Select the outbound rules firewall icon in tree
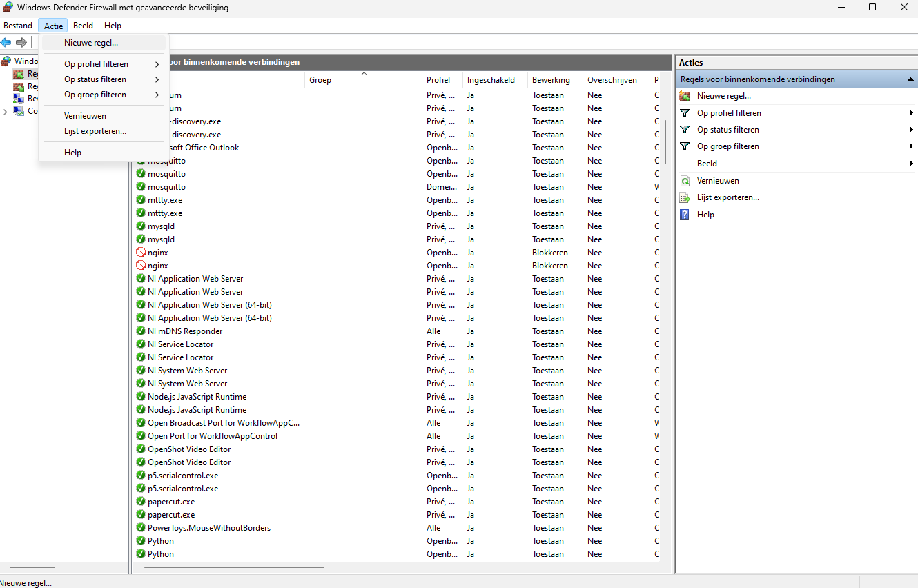This screenshot has height=588, width=918. [x=19, y=86]
